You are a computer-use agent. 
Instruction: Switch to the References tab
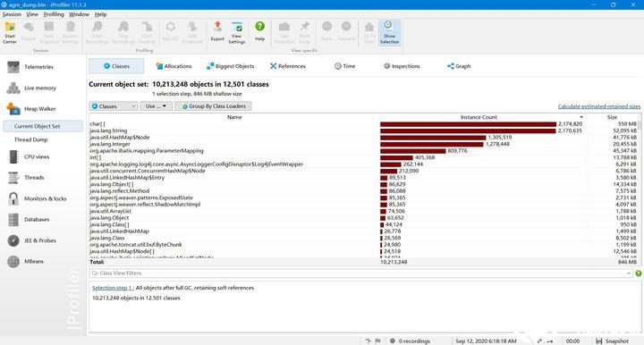pyautogui.click(x=287, y=66)
